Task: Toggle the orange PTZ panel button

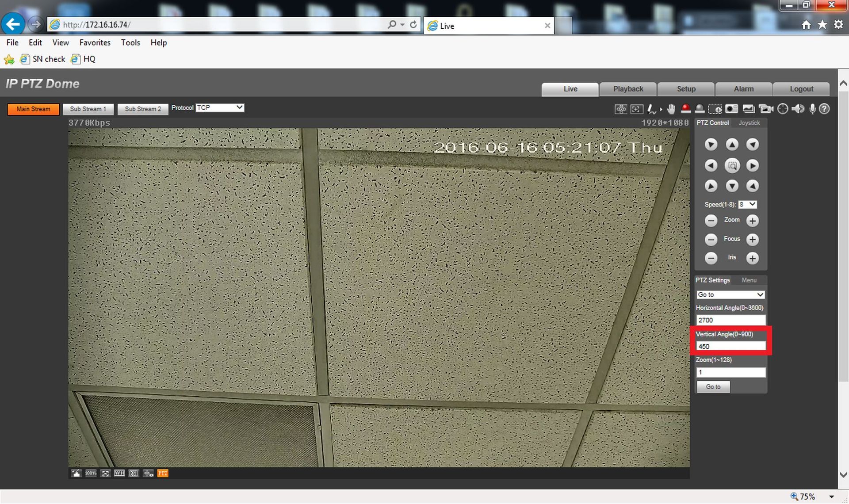Action: [162, 473]
